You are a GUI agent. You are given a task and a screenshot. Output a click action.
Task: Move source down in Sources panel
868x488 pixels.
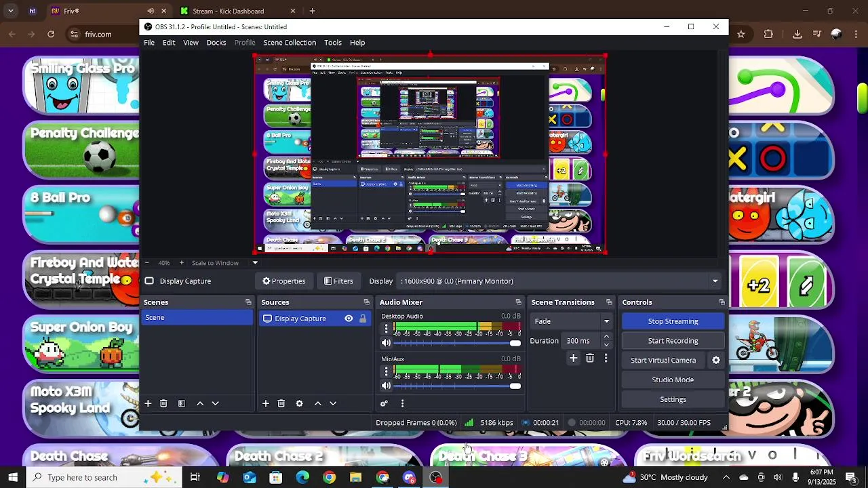[x=333, y=403]
